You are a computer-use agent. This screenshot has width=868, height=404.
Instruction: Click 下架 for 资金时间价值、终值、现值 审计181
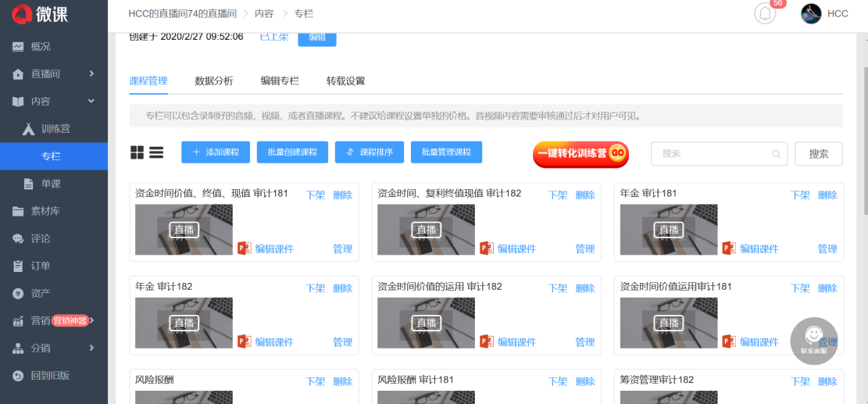coord(316,195)
